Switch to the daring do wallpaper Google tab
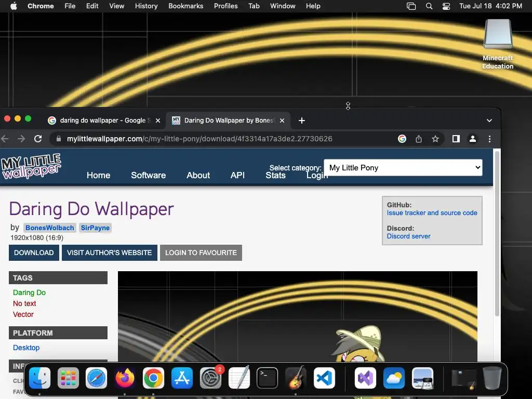The image size is (532, 399). click(104, 121)
